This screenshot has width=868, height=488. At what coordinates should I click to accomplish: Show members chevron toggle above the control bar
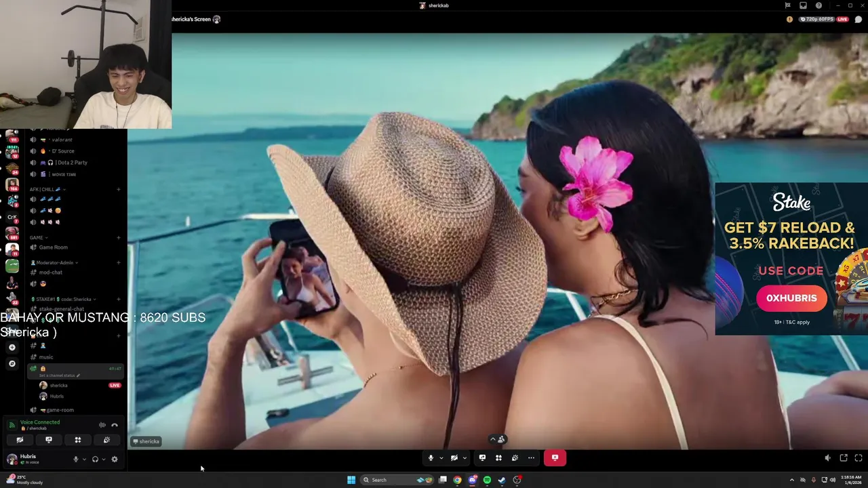(497, 439)
